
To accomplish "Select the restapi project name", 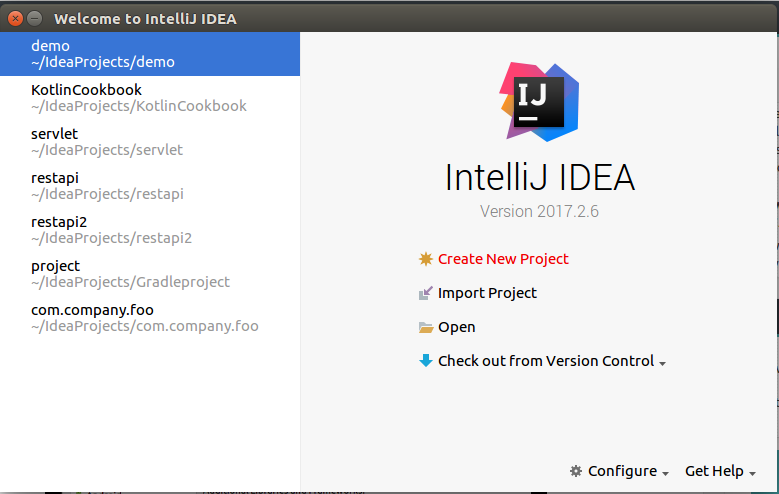I will 55,178.
